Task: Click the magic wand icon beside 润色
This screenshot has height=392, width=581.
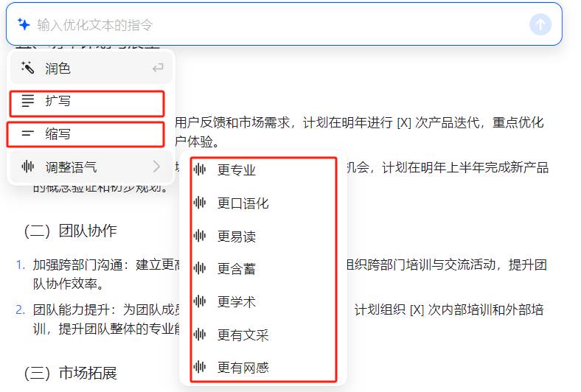Action: [27, 68]
